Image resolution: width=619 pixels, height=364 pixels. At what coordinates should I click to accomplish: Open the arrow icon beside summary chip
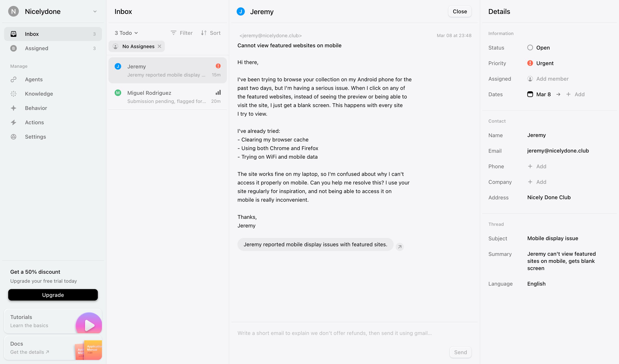400,247
